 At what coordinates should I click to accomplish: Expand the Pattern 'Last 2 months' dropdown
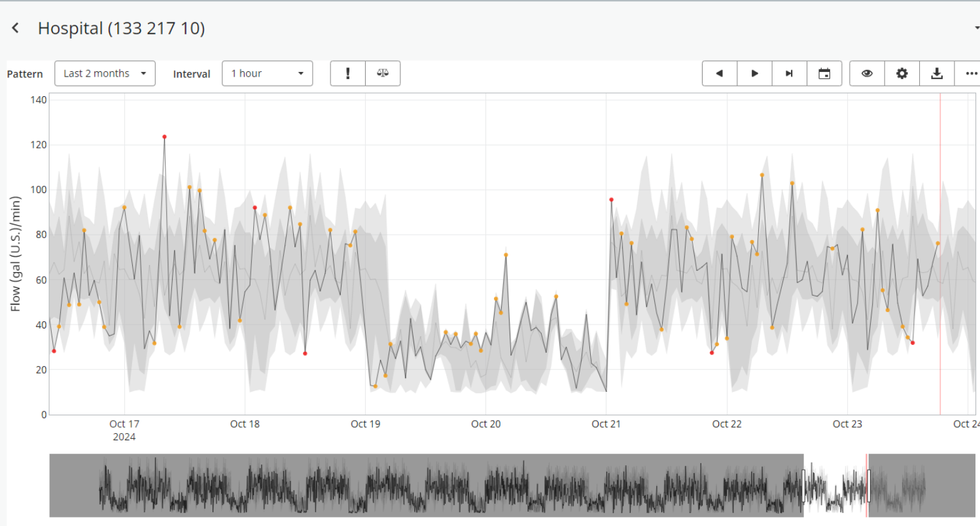[105, 73]
